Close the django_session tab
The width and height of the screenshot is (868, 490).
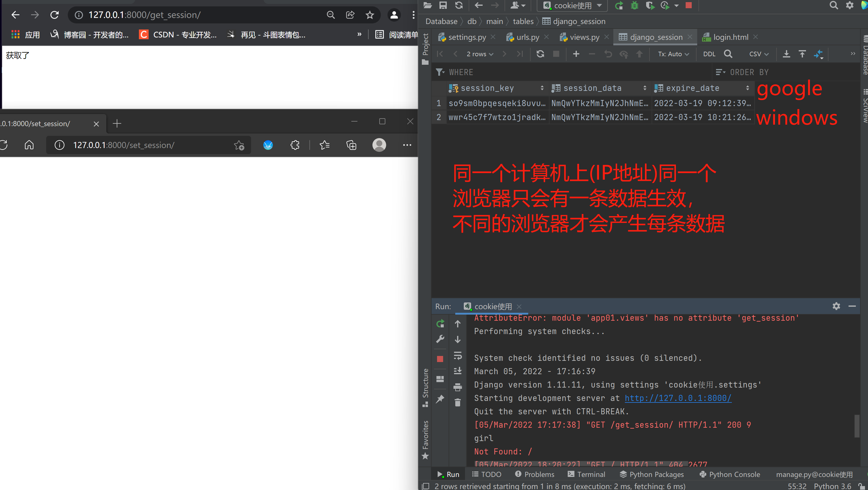coord(689,37)
